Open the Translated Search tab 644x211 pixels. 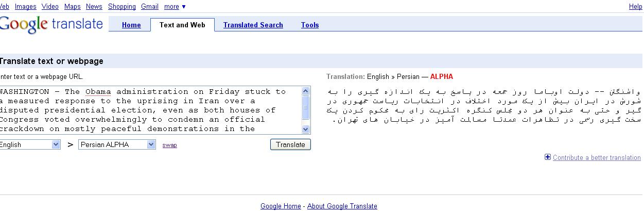click(x=253, y=25)
